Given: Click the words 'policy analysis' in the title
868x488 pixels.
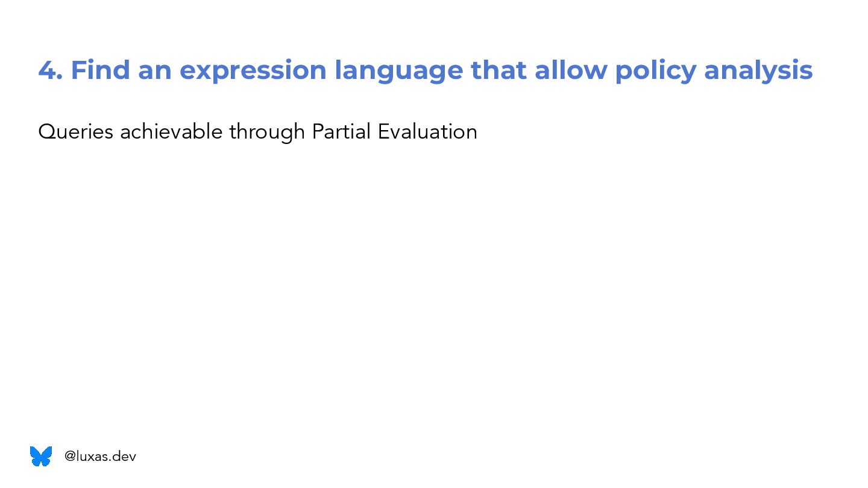Looking at the screenshot, I should point(714,70).
